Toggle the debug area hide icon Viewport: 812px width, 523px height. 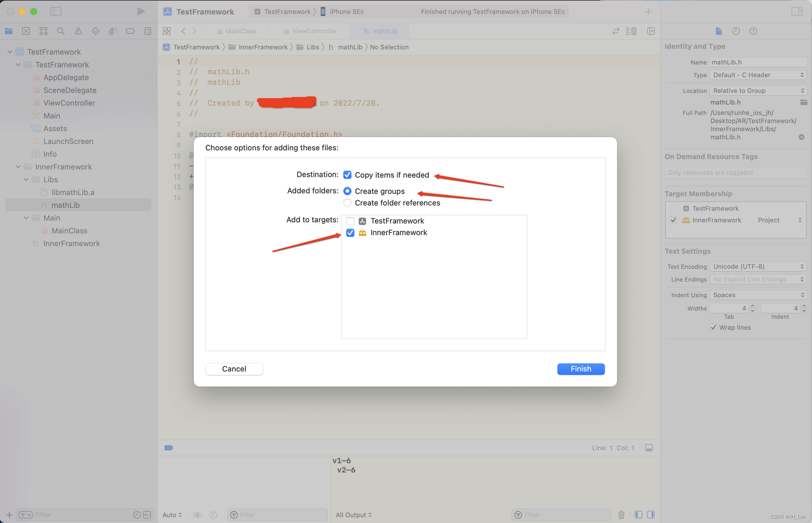(x=649, y=448)
